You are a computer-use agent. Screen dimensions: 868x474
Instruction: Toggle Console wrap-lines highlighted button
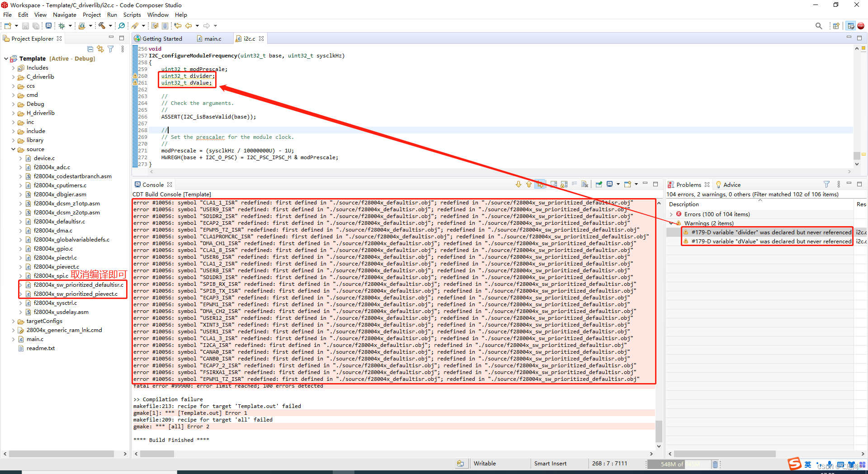(x=539, y=184)
